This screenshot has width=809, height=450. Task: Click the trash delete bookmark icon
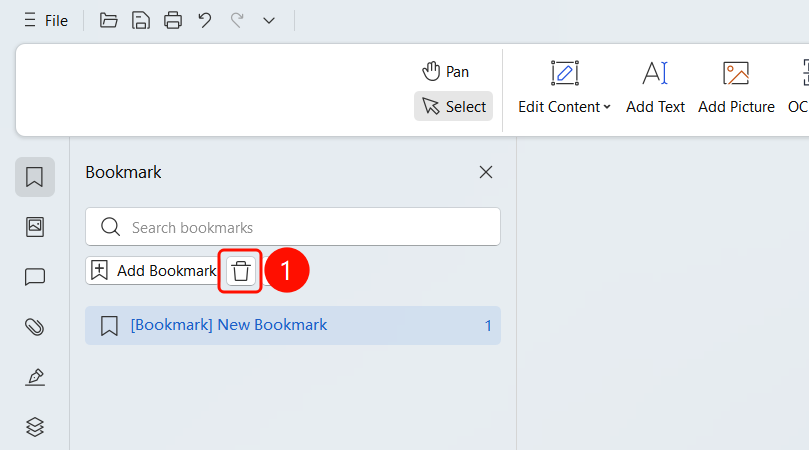(240, 271)
